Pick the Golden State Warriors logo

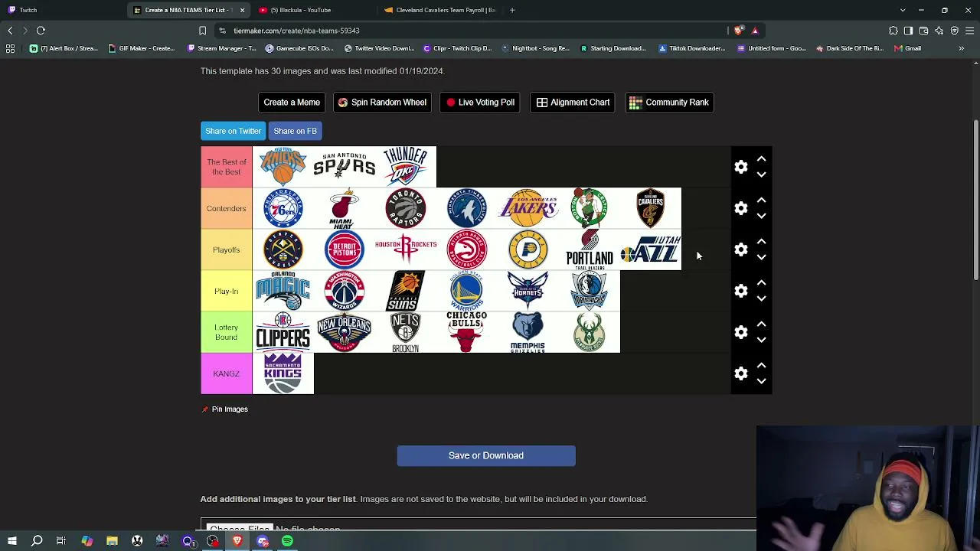[467, 291]
